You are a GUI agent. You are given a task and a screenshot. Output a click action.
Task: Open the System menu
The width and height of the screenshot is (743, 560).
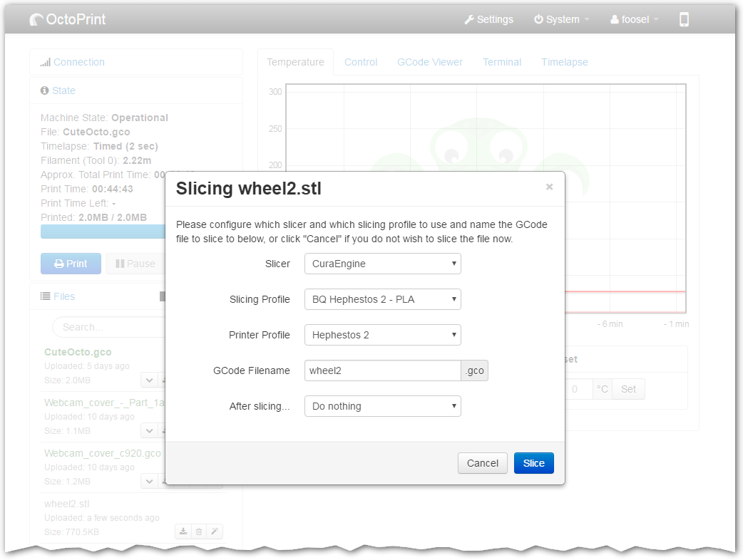click(x=562, y=19)
